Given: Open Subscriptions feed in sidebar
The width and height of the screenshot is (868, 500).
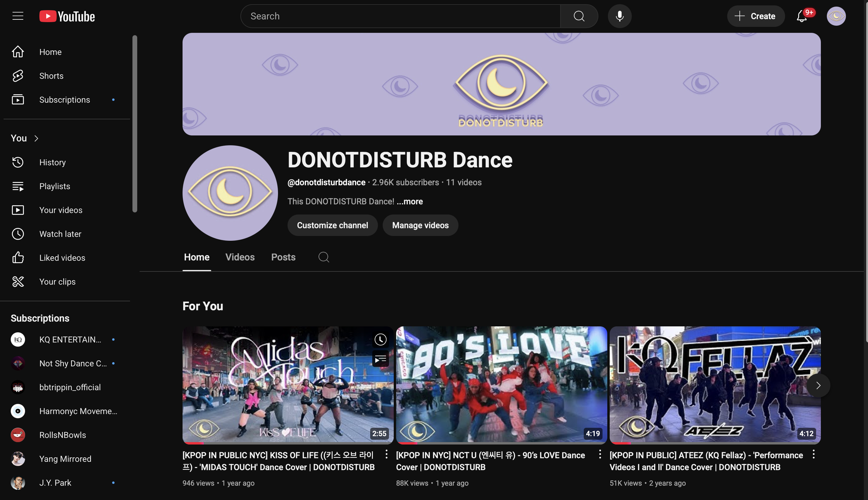Looking at the screenshot, I should (x=67, y=100).
